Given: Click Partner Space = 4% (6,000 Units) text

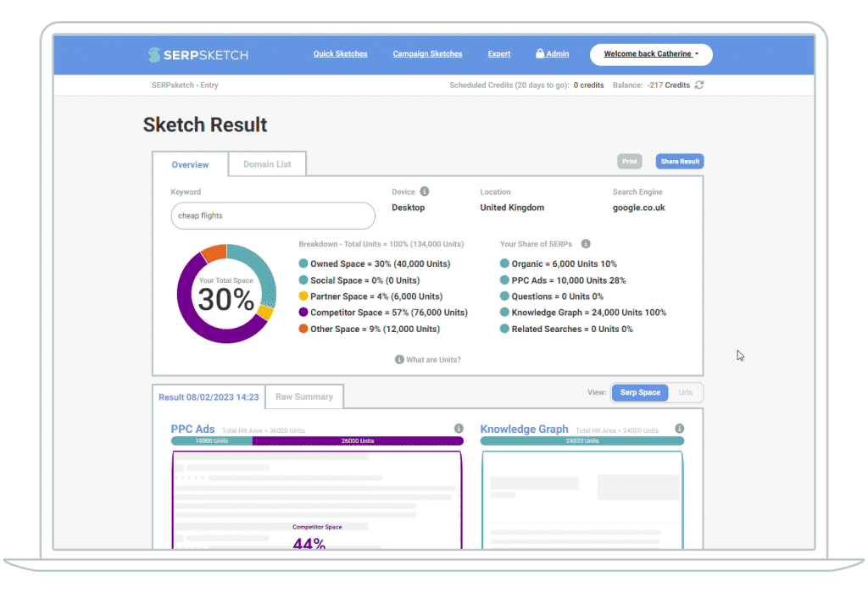Looking at the screenshot, I should point(376,296).
